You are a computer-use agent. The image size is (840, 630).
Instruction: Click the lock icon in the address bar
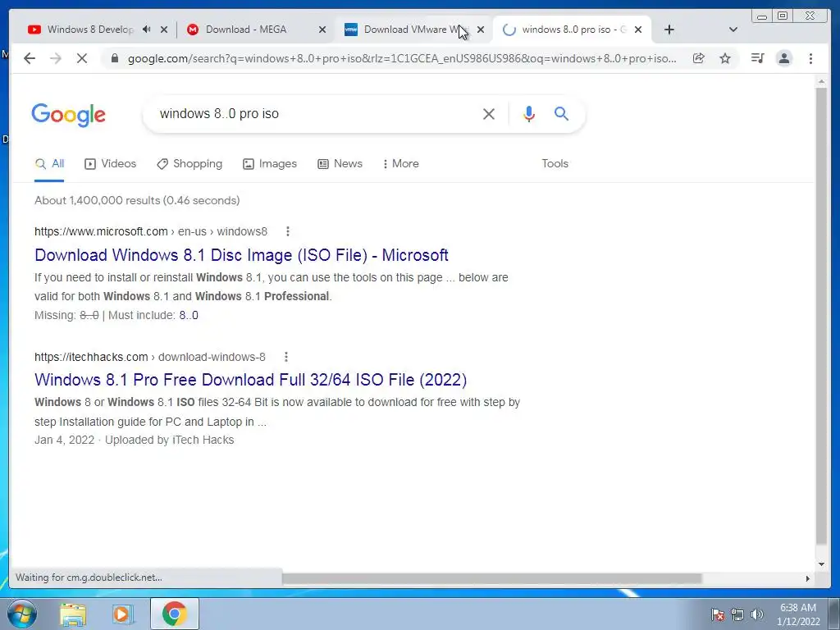click(114, 58)
